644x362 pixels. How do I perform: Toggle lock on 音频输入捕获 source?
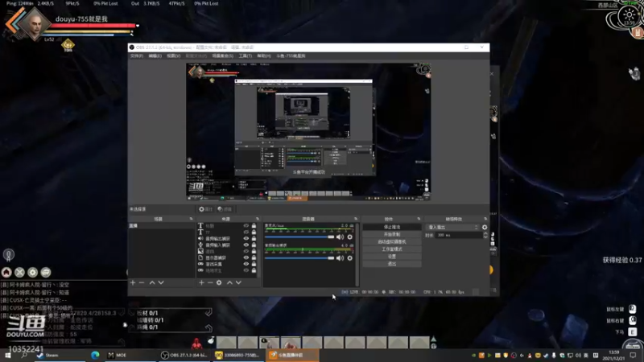[x=254, y=245]
